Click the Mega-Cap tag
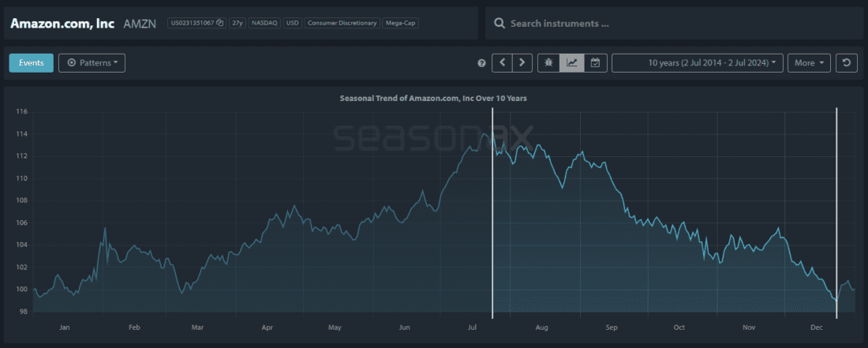This screenshot has height=348, width=868. [401, 23]
